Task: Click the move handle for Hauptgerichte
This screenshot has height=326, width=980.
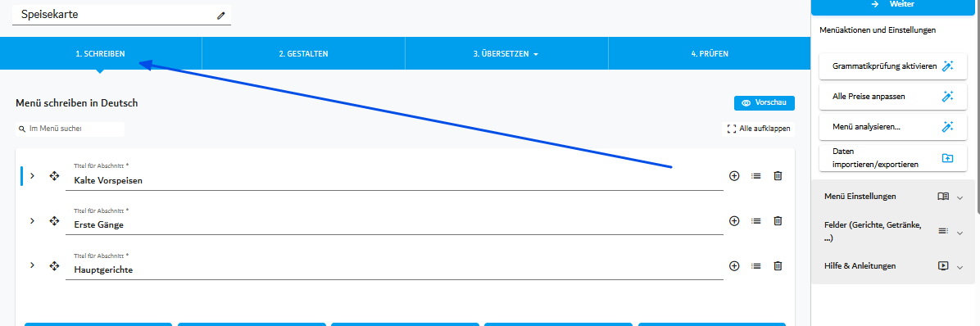Action: 54,266
